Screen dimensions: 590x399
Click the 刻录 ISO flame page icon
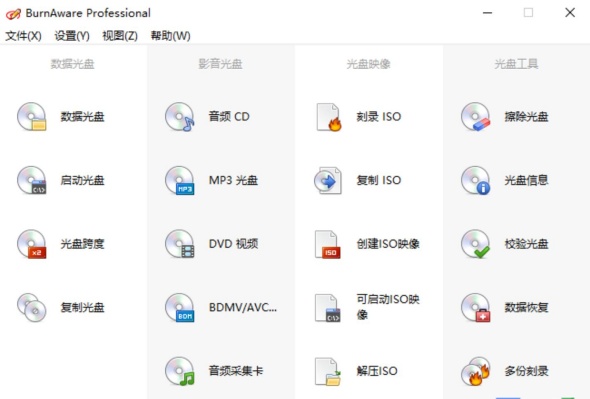click(328, 117)
